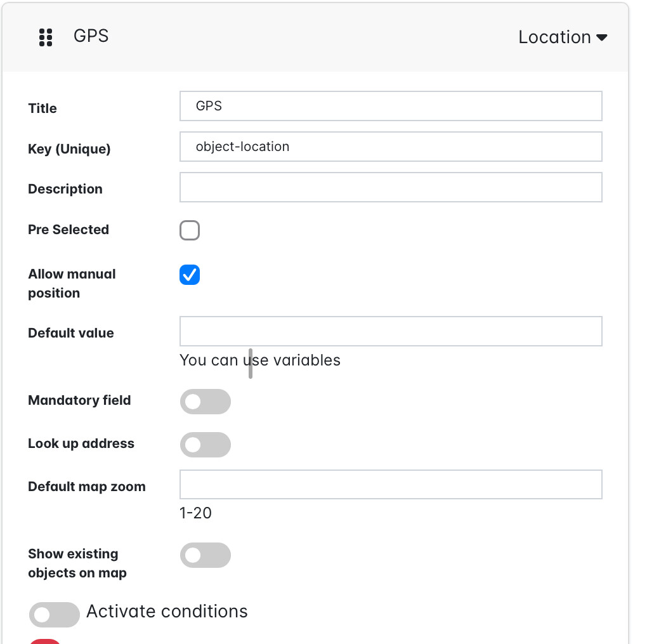
Task: Click into the Title input field
Action: (391, 106)
